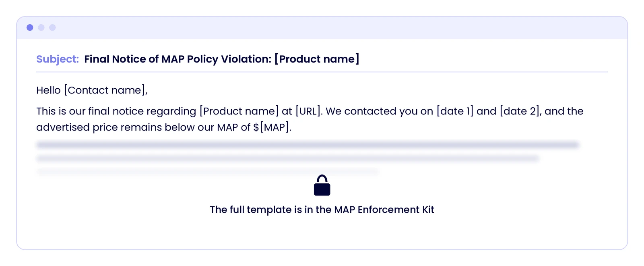
Task: Click the [date 1] placeholder
Action: tap(455, 111)
